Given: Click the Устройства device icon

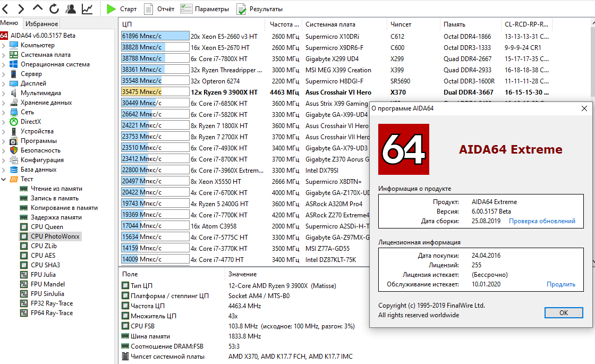Looking at the screenshot, I should [x=14, y=131].
